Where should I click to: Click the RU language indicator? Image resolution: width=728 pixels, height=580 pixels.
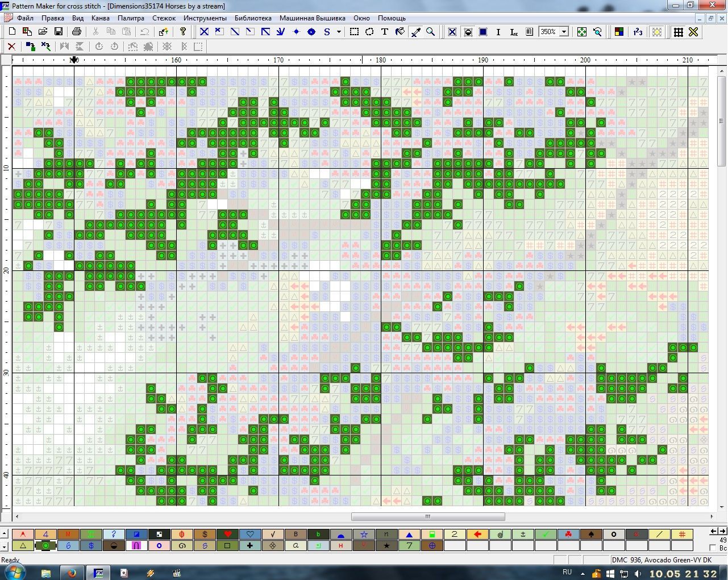click(567, 572)
